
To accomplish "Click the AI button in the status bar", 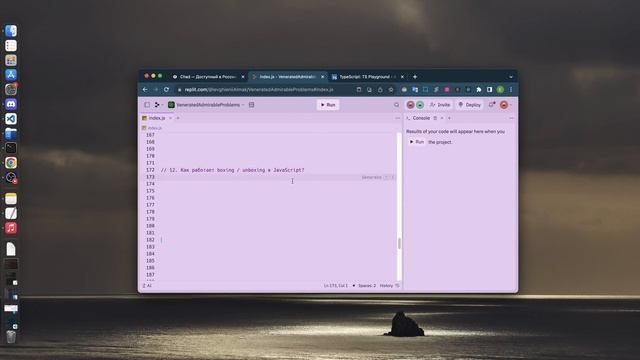I will tap(147, 286).
